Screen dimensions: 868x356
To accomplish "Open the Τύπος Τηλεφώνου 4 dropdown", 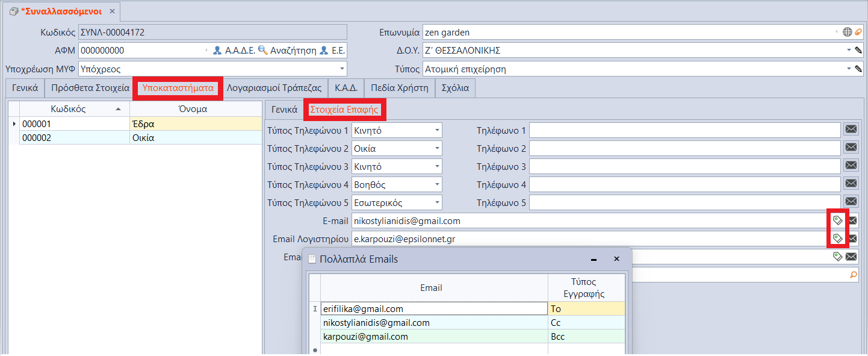I will tap(436, 184).
